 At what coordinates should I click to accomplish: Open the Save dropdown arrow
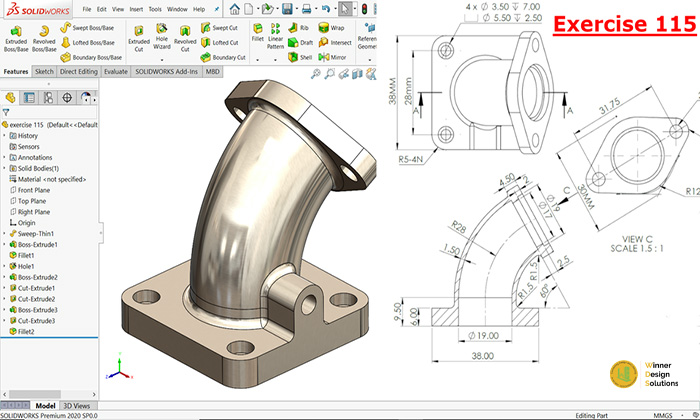(x=296, y=9)
